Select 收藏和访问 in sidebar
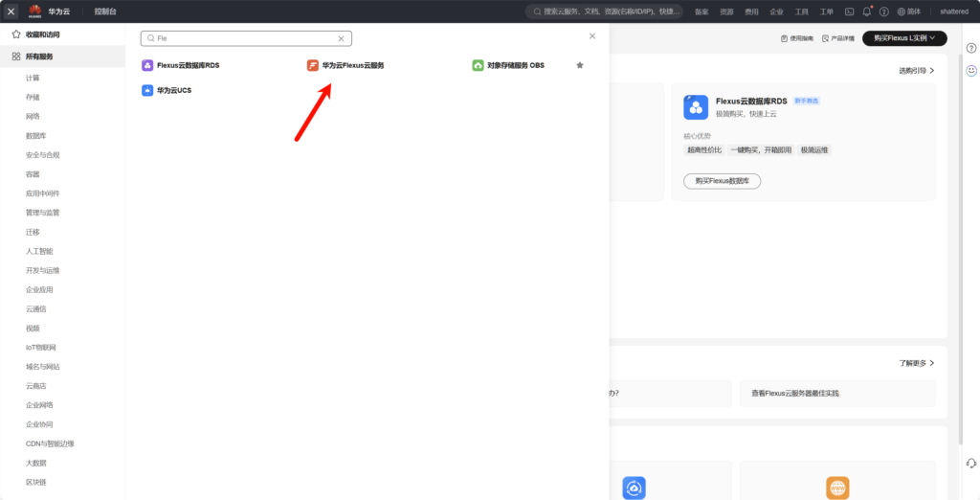 41,34
